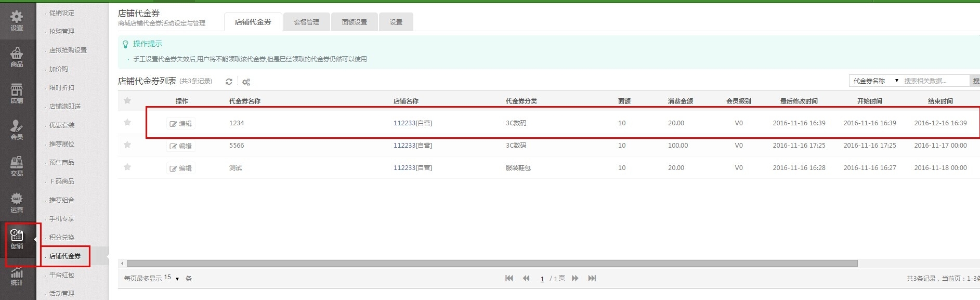980x300 pixels.
Task: Open 手机专享 in the submenu
Action: (62, 219)
